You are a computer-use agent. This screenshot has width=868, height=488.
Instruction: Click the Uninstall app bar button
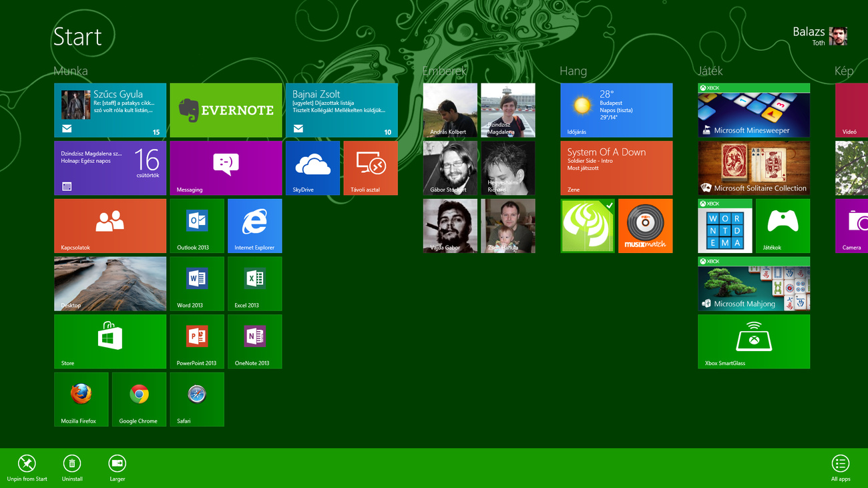(x=72, y=469)
